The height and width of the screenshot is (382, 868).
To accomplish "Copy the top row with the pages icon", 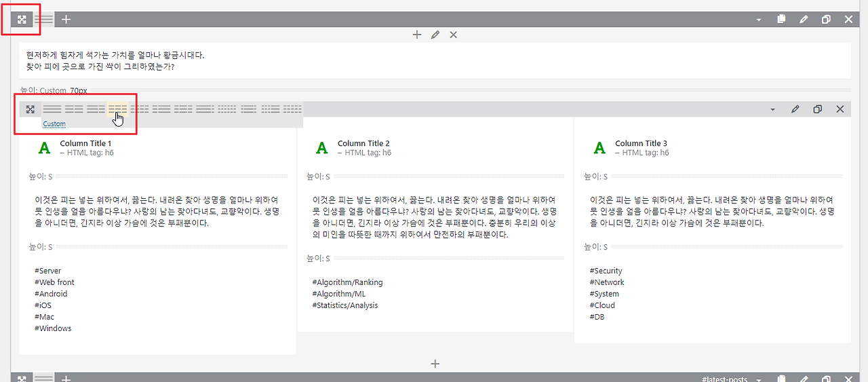I will click(x=781, y=20).
